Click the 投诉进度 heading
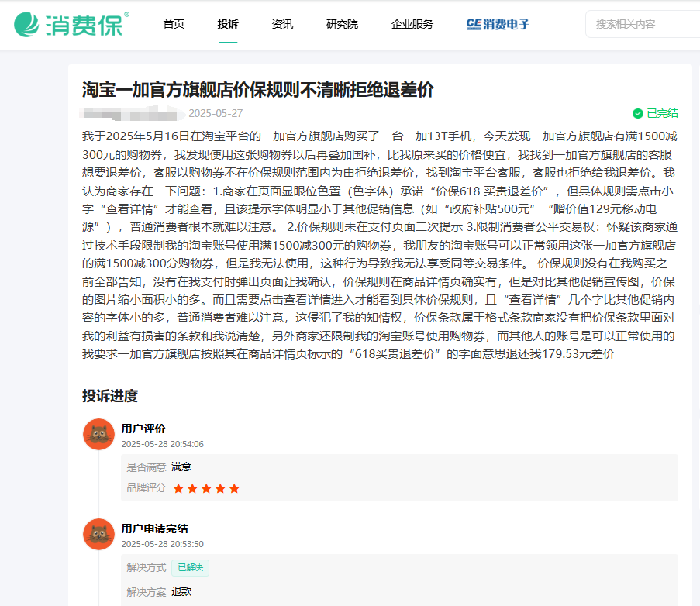The width and height of the screenshot is (700, 606). tap(110, 396)
